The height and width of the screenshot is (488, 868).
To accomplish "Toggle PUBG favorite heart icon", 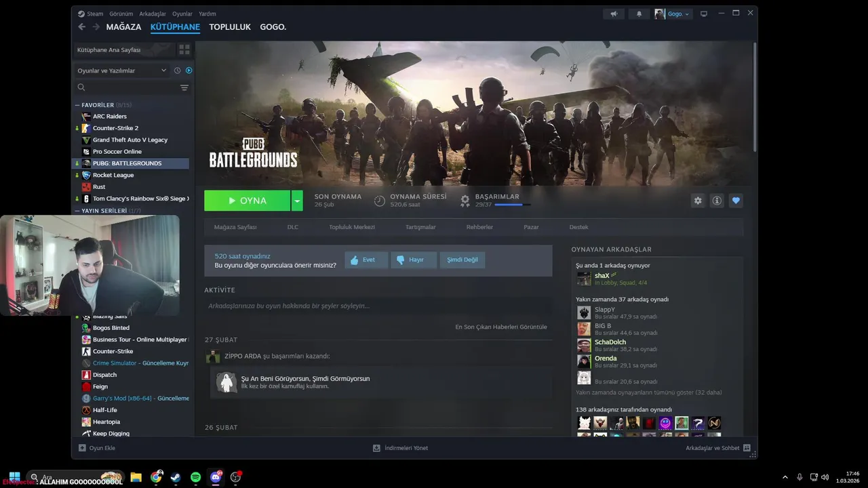I will coord(736,201).
